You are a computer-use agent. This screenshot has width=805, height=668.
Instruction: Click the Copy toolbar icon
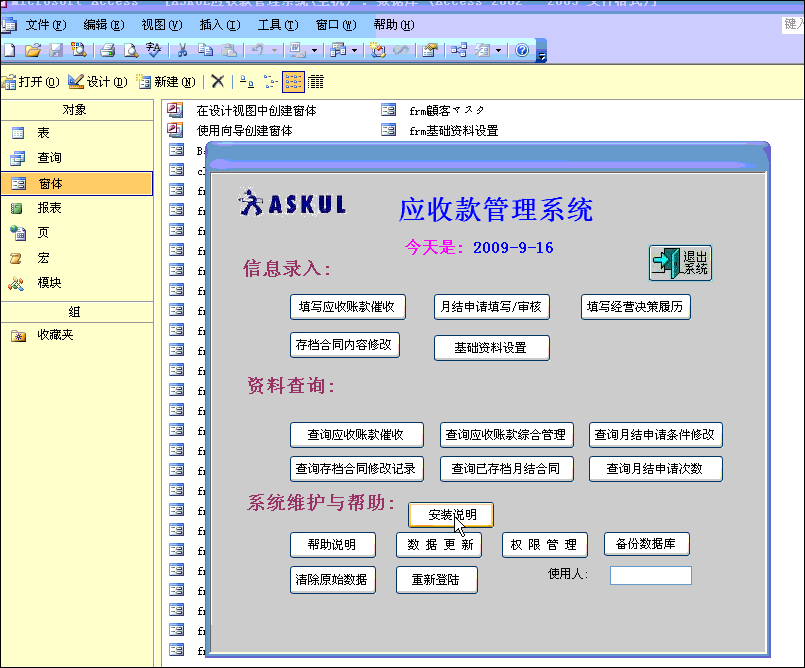(205, 50)
